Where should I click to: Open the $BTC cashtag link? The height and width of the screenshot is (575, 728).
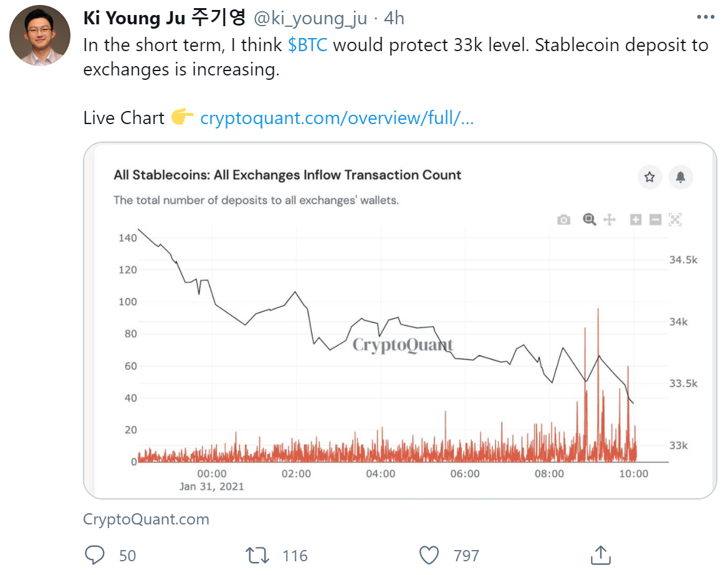click(307, 45)
